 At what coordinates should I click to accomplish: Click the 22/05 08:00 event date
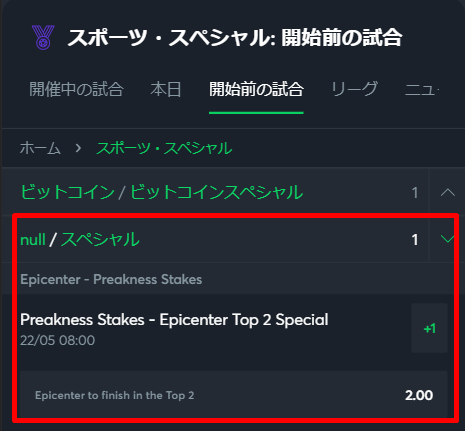coord(57,340)
